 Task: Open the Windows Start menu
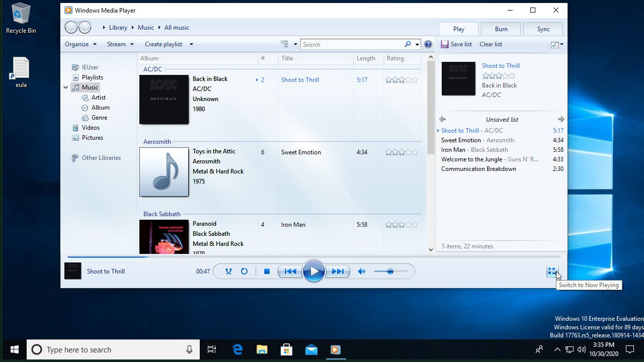pos(14,349)
